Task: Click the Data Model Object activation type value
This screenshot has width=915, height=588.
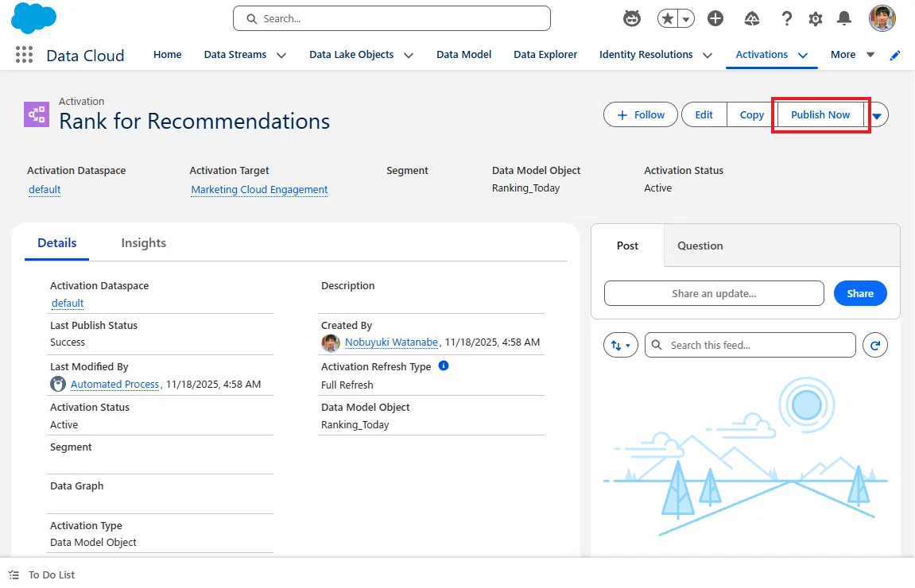Action: tap(93, 542)
